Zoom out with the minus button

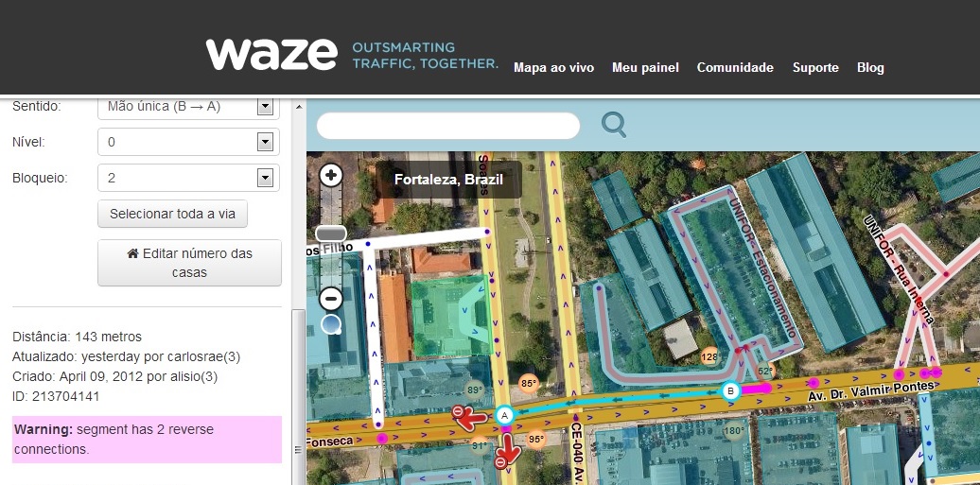click(x=331, y=299)
